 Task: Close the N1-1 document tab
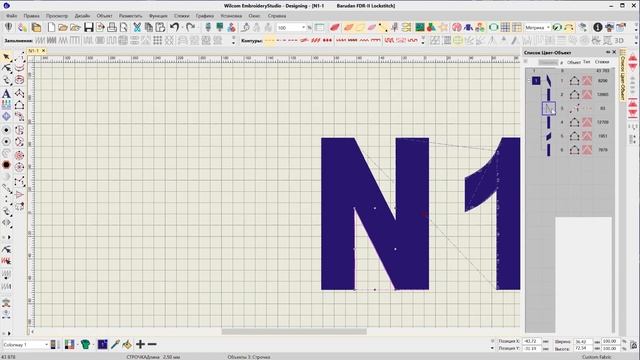[43, 51]
